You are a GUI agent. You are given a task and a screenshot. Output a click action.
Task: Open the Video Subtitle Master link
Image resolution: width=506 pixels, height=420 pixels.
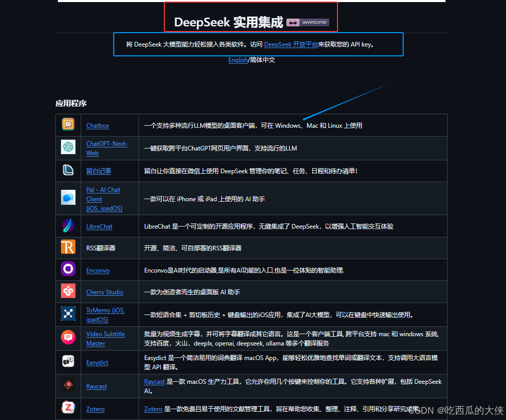point(105,339)
